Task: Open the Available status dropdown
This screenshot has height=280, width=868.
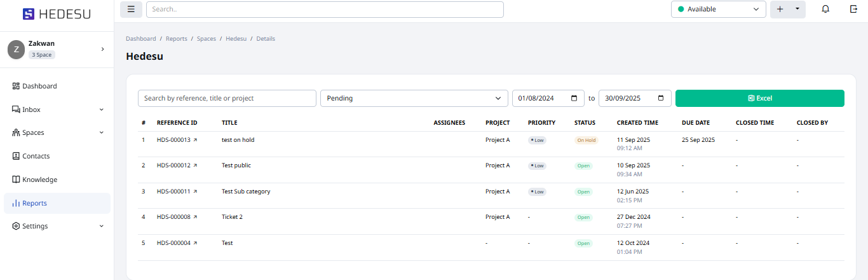Action: pyautogui.click(x=718, y=9)
